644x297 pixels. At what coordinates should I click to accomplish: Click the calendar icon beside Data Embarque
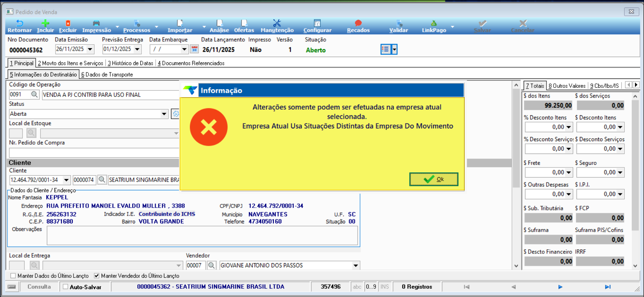click(194, 49)
